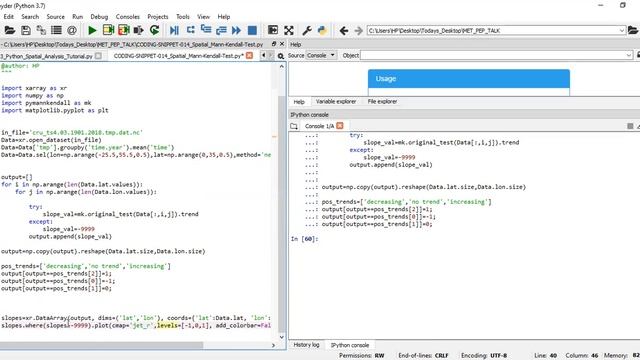Open the editor file-switcher magnifier icon

(x=281, y=56)
